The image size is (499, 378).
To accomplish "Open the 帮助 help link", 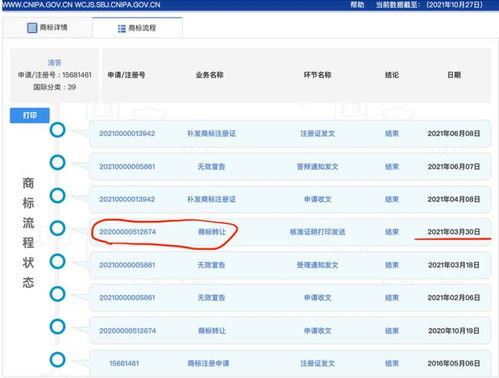I will [x=357, y=5].
